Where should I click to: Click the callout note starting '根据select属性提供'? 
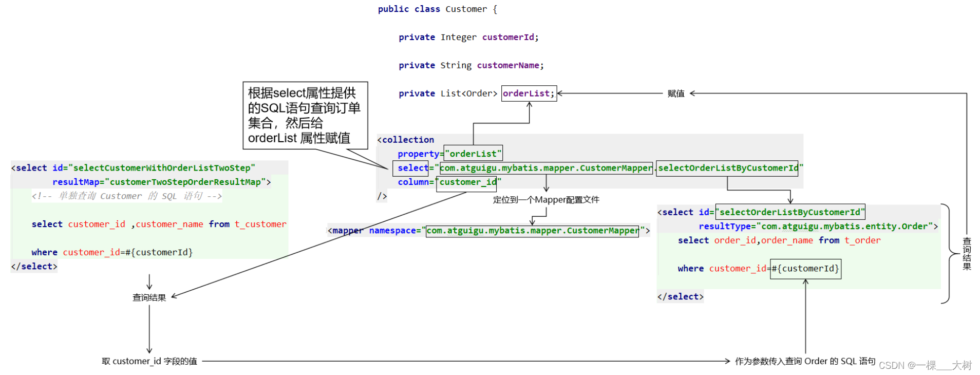(x=305, y=116)
